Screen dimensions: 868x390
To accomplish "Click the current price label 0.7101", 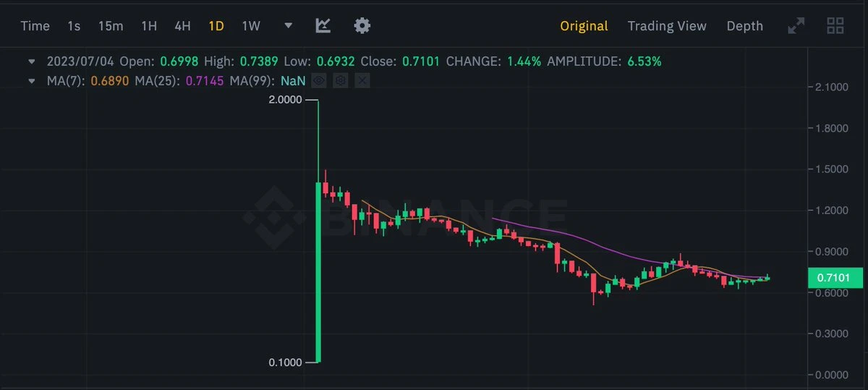I will click(835, 277).
